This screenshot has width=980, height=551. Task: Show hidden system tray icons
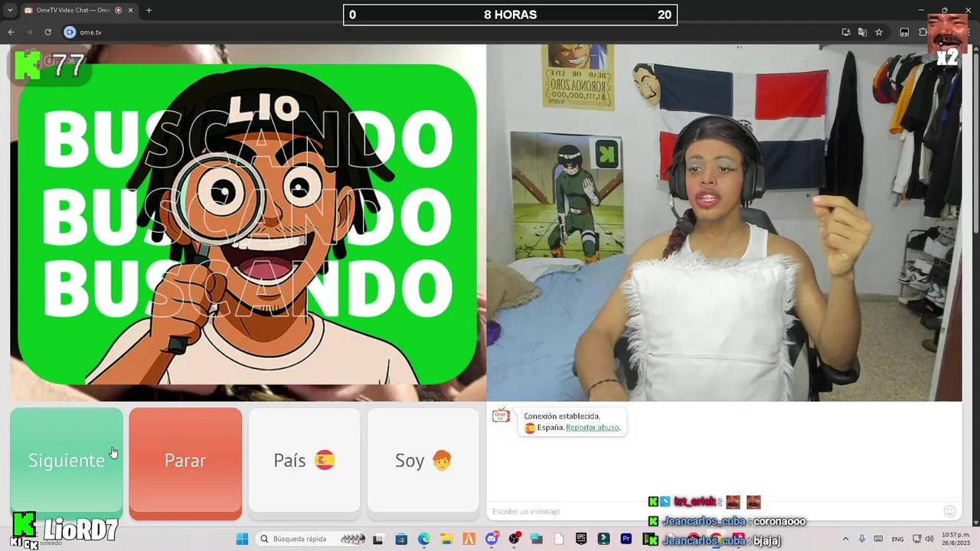pyautogui.click(x=845, y=539)
